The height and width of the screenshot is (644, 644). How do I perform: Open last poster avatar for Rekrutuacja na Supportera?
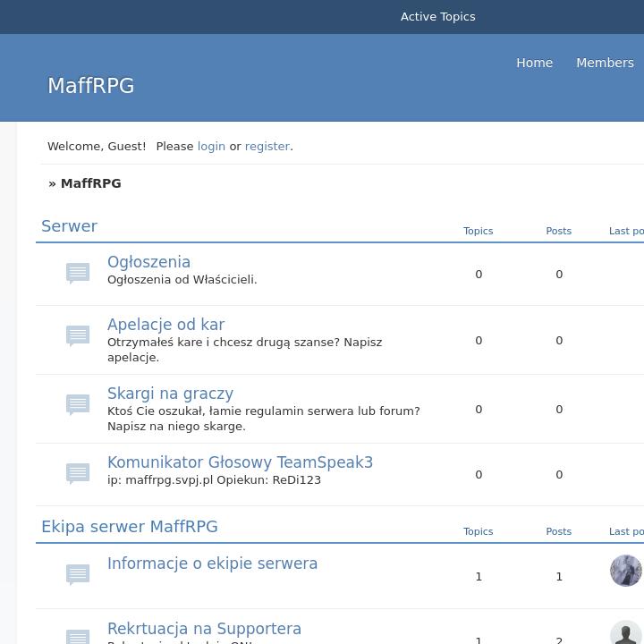[x=625, y=633]
